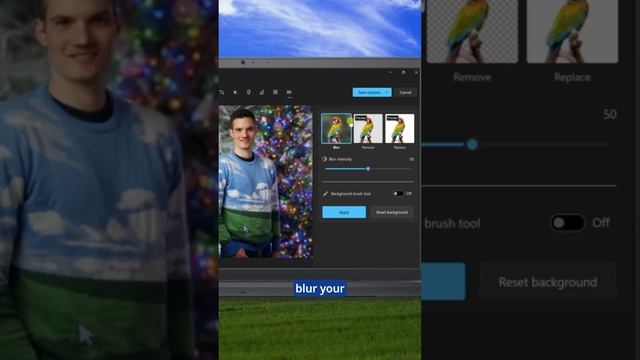Open the Erase tool in the toolbar
The width and height of the screenshot is (640, 360).
[x=275, y=92]
